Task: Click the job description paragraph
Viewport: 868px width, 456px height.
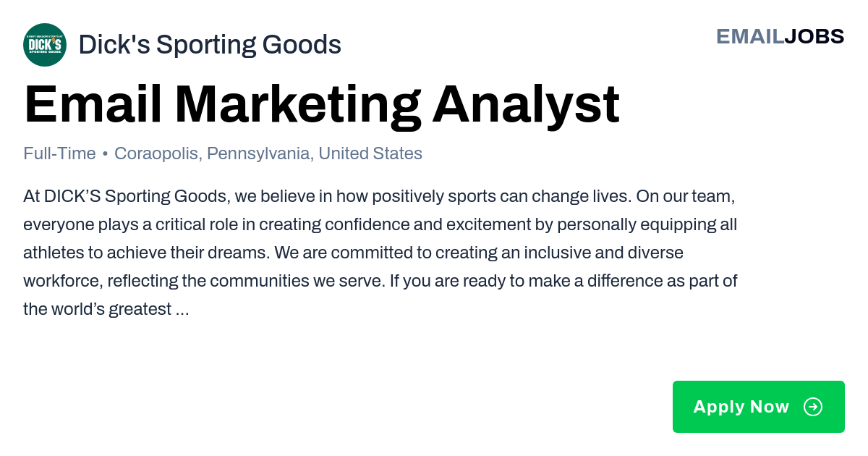Action: (380, 253)
